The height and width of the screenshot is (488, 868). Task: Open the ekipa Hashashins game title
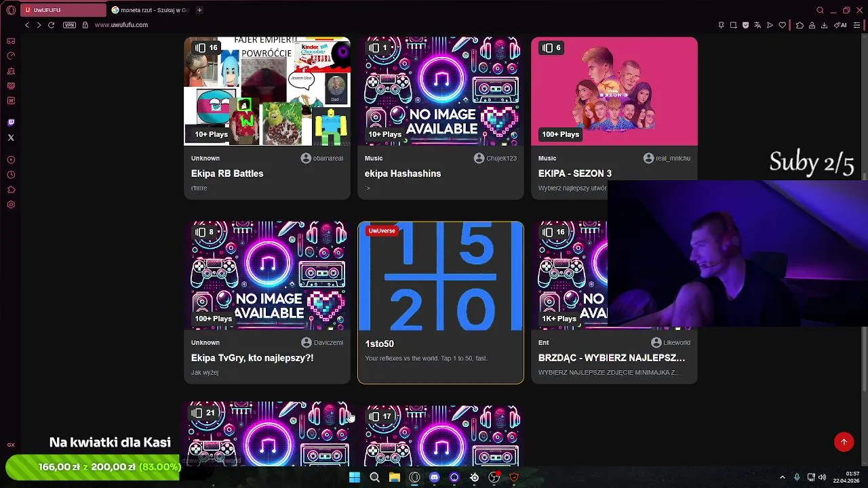pyautogui.click(x=403, y=174)
